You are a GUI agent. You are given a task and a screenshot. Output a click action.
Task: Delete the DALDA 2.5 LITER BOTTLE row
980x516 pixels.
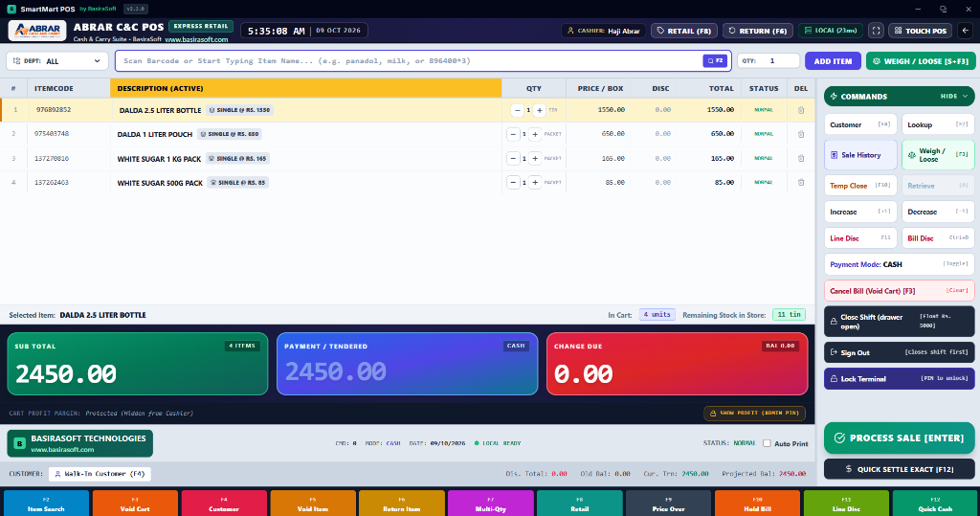pos(801,110)
